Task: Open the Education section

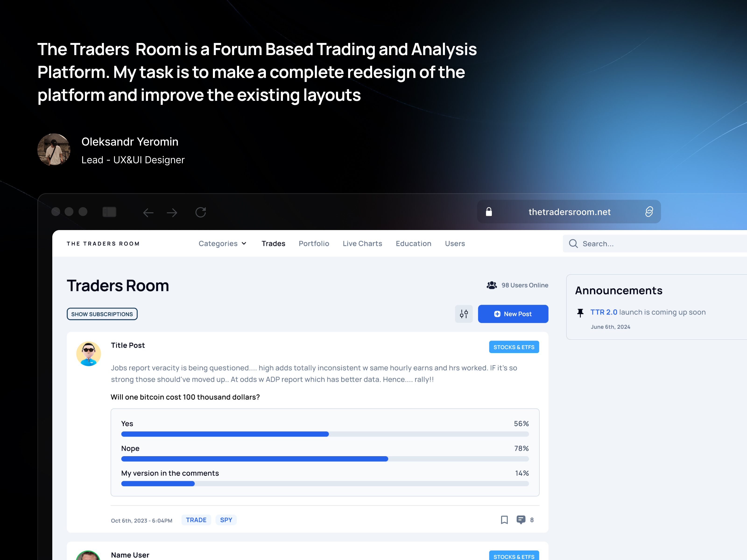Action: [413, 243]
